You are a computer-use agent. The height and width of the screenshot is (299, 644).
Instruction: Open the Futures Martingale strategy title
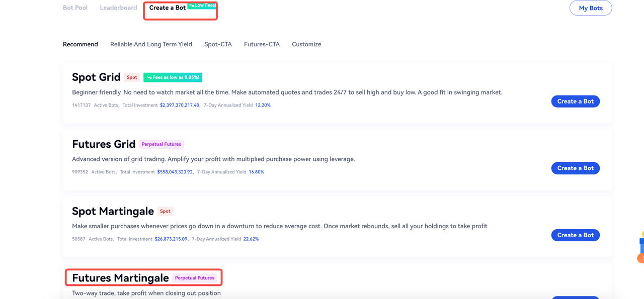(120, 278)
